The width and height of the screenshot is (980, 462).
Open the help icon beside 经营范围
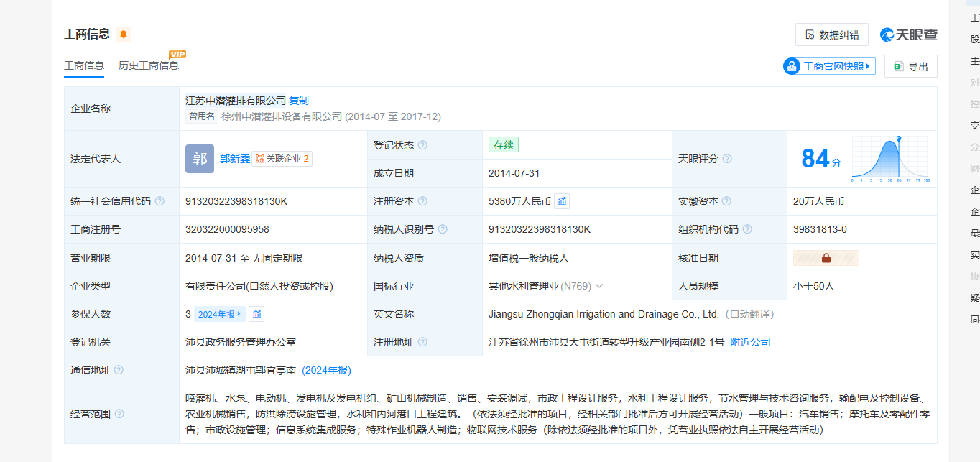click(119, 414)
